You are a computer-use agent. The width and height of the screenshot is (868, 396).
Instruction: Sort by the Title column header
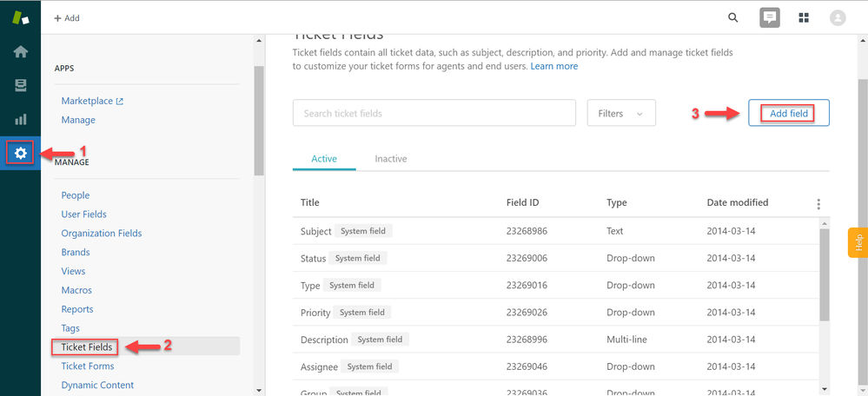310,202
